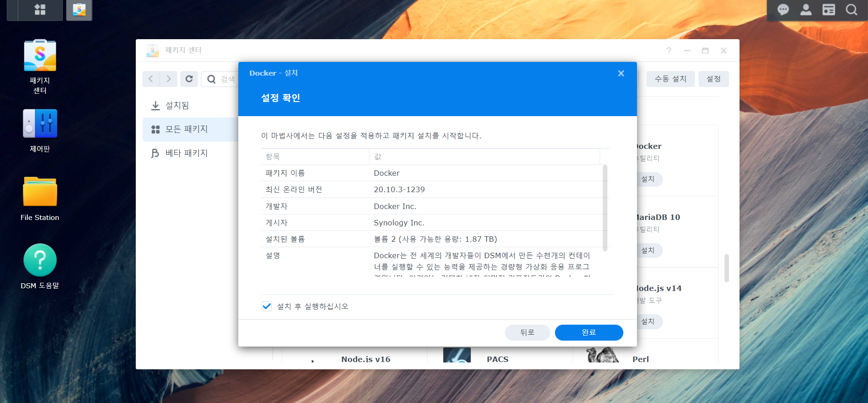Maximize the Package Center window
Viewport: 868px width, 403px height.
[x=705, y=51]
